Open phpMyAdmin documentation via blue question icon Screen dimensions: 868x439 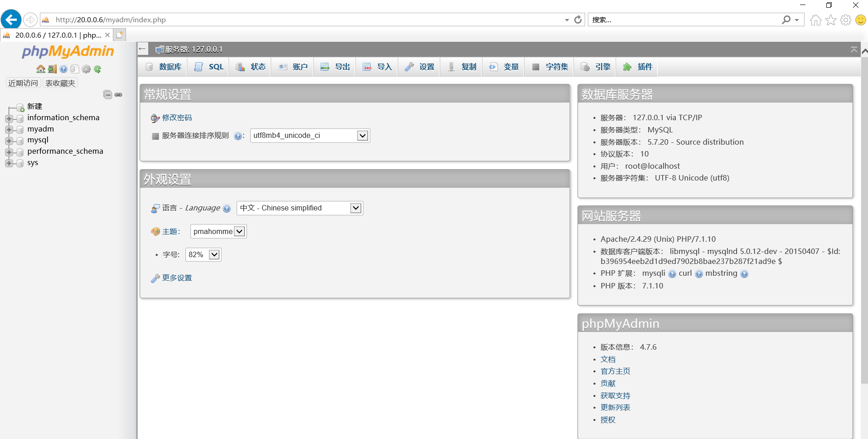pyautogui.click(x=63, y=69)
